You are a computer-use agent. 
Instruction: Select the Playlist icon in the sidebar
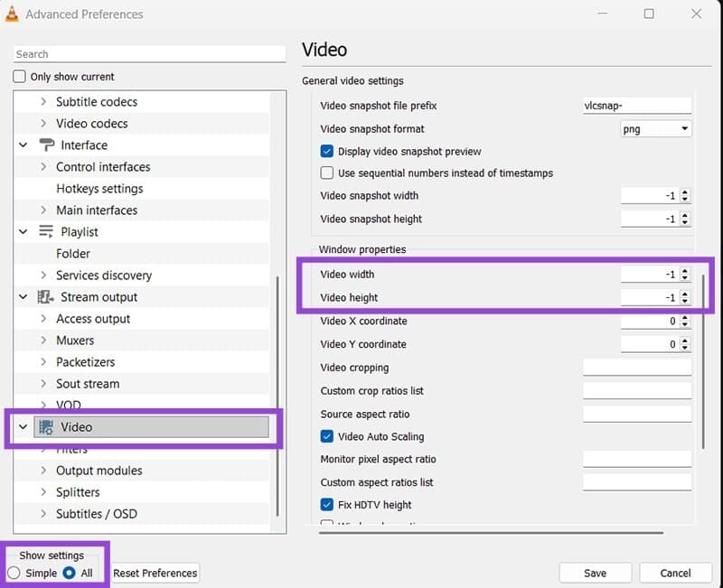tap(47, 231)
